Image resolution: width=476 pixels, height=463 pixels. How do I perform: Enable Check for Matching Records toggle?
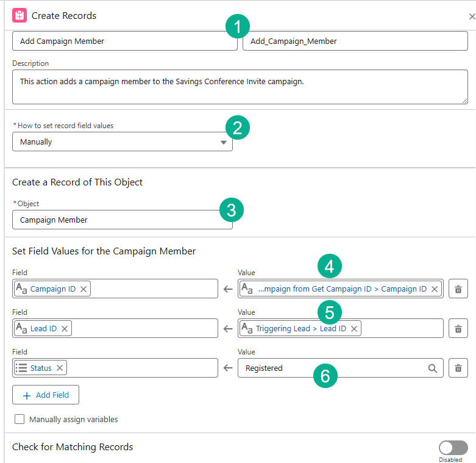point(453,448)
